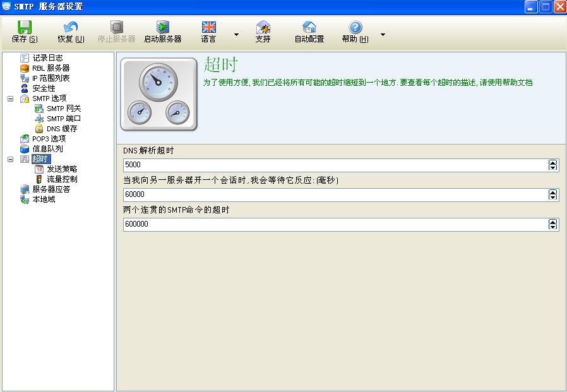Click the Restore (恢复) undo arrow icon

[x=71, y=27]
